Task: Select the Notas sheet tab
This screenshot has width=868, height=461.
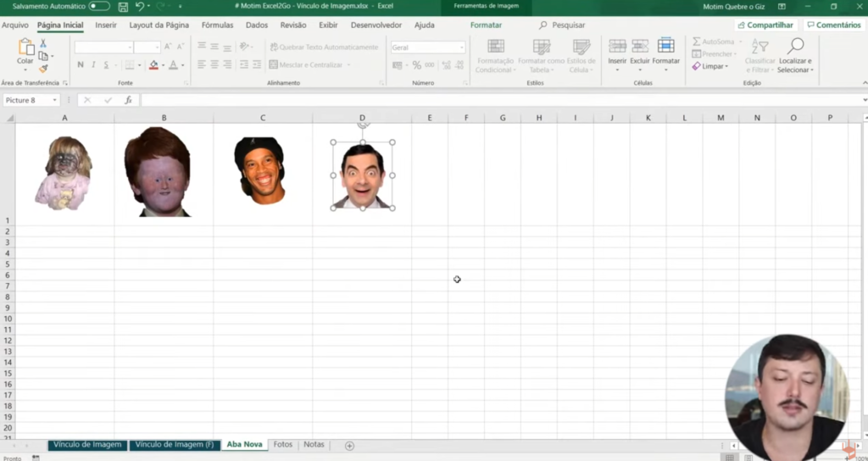Action: pyautogui.click(x=314, y=444)
